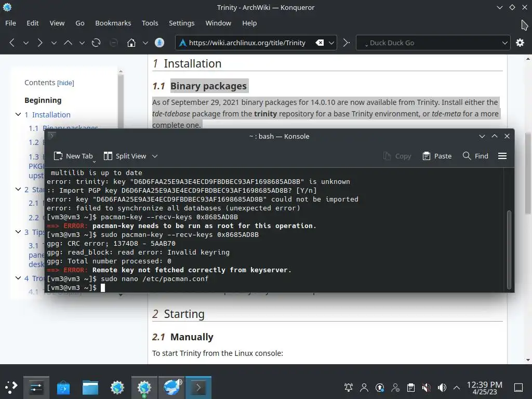Click New Tab in Konsole toolbar

[x=73, y=156]
